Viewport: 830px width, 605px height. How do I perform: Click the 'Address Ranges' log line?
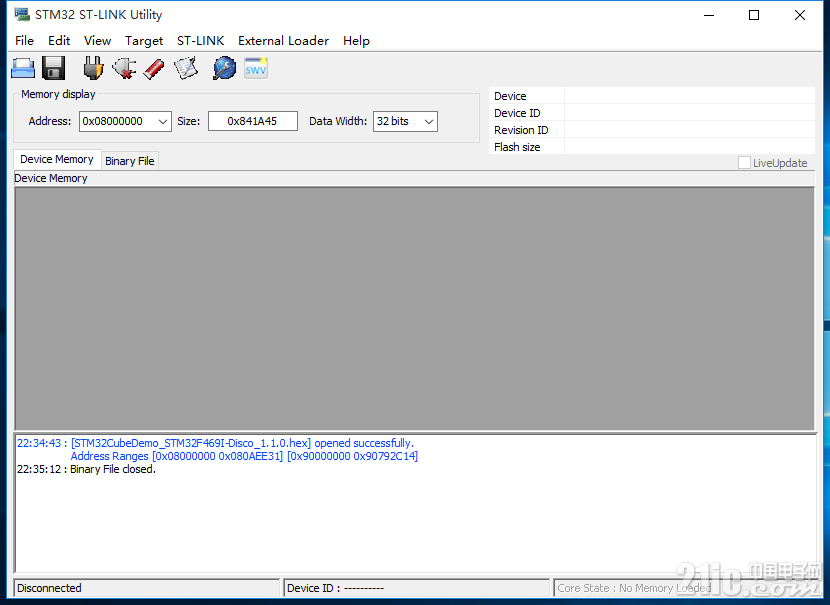pos(244,456)
